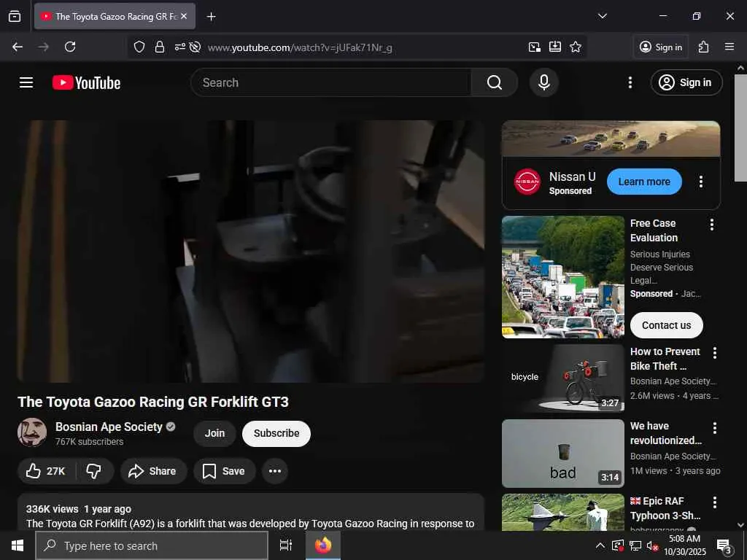Open Free Case Evaluation ad options

pyautogui.click(x=711, y=225)
